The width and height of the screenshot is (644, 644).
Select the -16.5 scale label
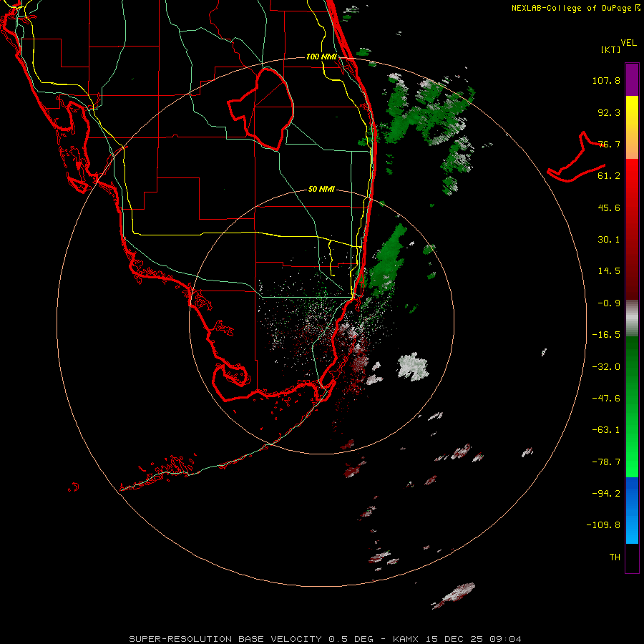(x=606, y=335)
